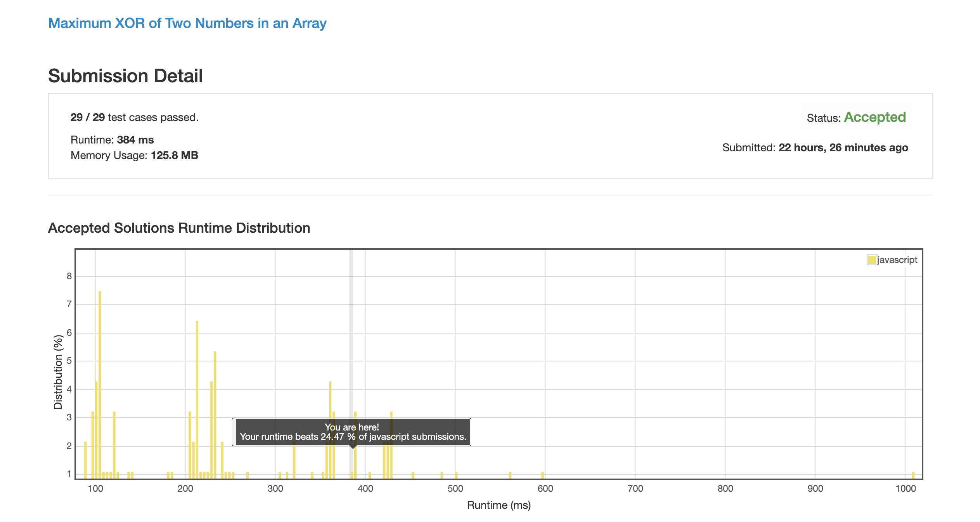Click the Submitted 22 hours, 26 minutes ago text
This screenshot has width=980, height=522.
(x=815, y=148)
